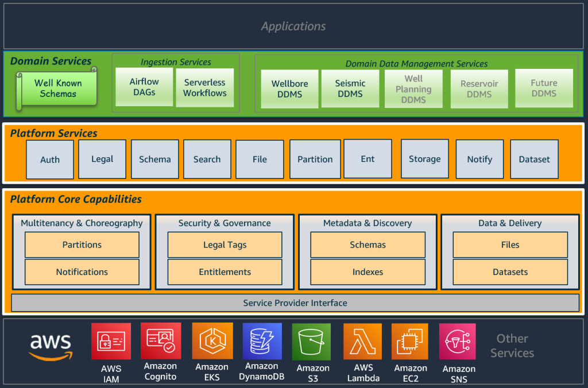This screenshot has height=388, width=588.
Task: Click the Applications header bar
Action: coord(293,26)
